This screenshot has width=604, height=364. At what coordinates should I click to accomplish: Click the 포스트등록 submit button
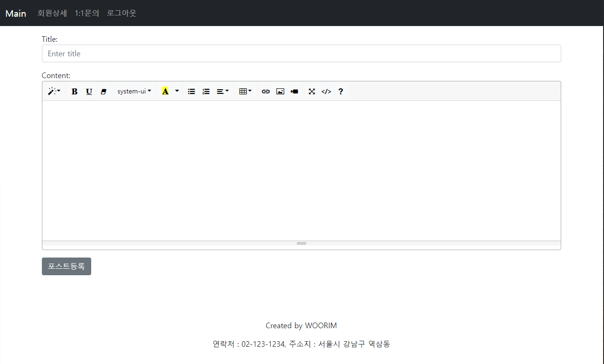(x=67, y=266)
